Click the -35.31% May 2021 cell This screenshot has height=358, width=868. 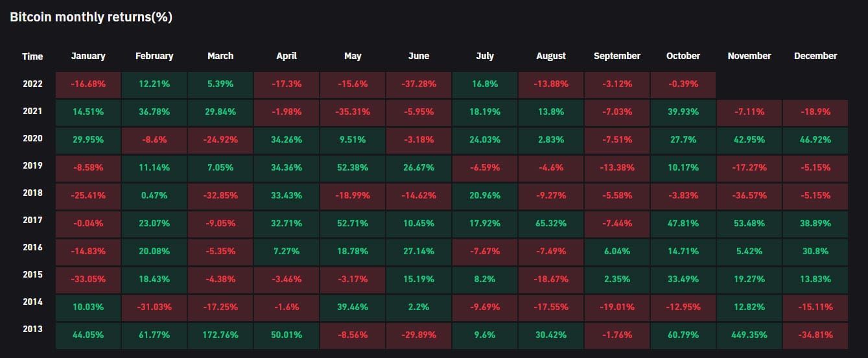(x=353, y=112)
